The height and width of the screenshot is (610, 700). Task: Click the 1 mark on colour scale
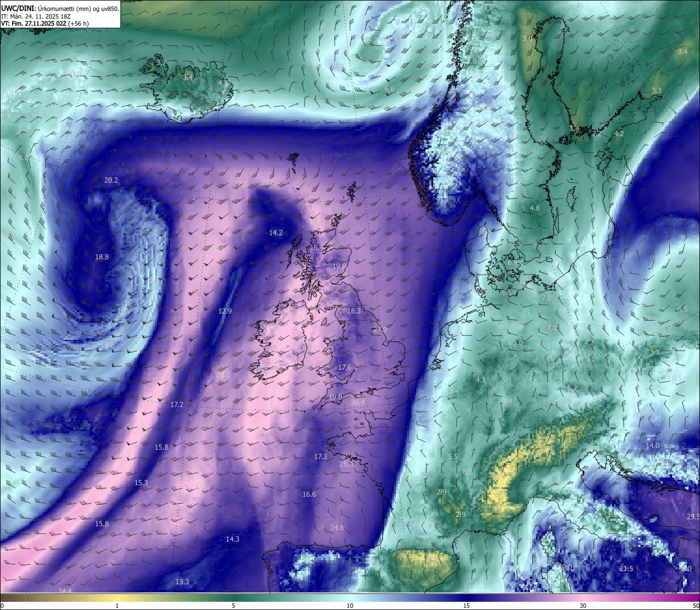[117, 606]
